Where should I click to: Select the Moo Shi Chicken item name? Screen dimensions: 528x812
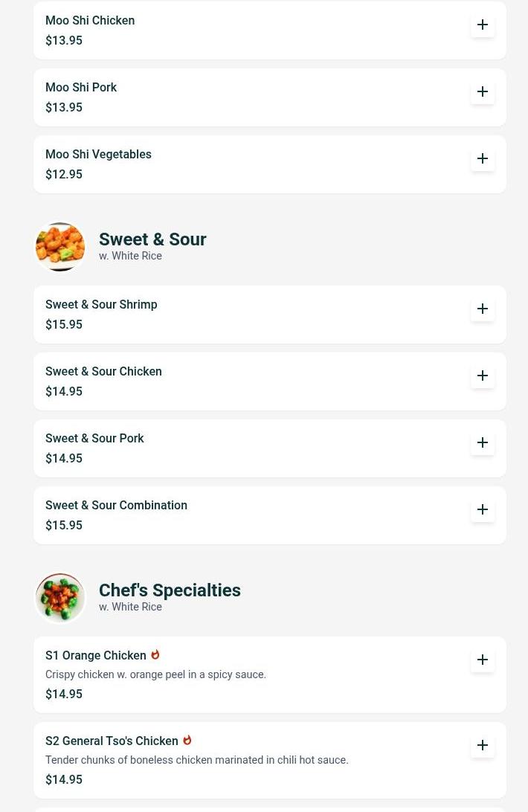pos(90,20)
